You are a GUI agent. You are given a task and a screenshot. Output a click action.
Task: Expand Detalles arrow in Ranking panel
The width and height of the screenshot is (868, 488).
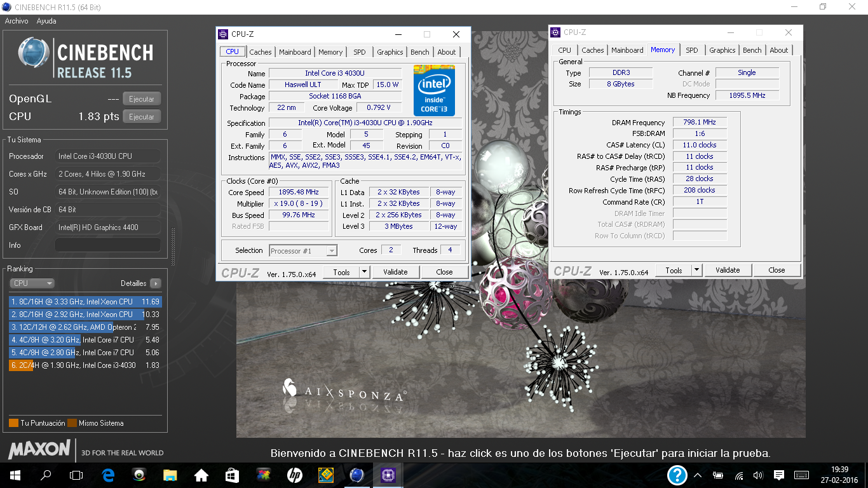pyautogui.click(x=155, y=283)
